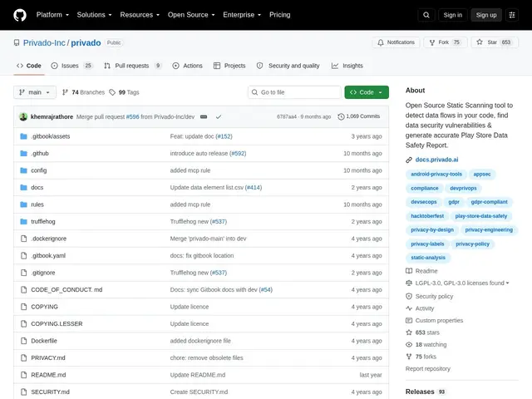Switch to the Insights tab
Viewport: 532px width, 399px height.
click(347, 66)
